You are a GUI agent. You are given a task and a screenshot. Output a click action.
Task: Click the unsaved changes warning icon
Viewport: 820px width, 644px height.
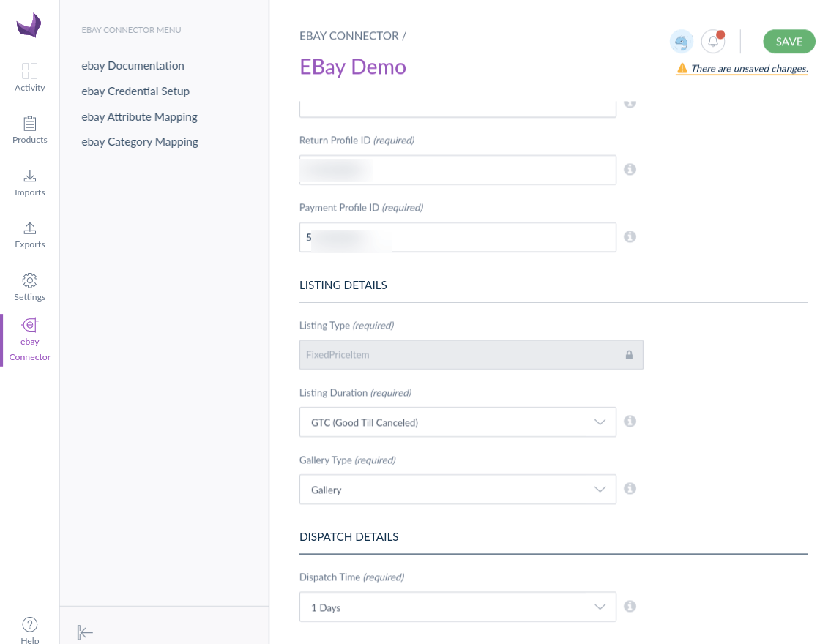click(682, 68)
